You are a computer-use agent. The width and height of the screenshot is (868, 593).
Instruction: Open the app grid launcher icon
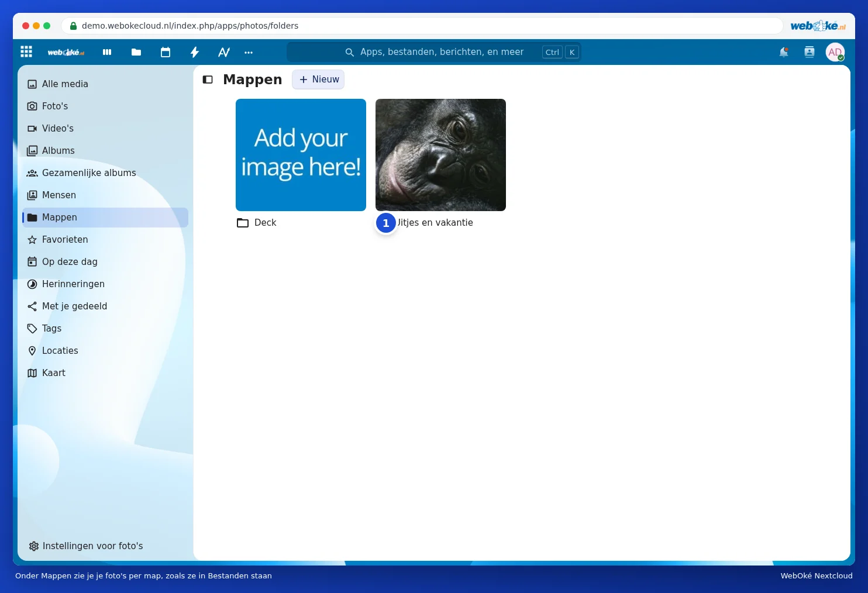point(26,52)
